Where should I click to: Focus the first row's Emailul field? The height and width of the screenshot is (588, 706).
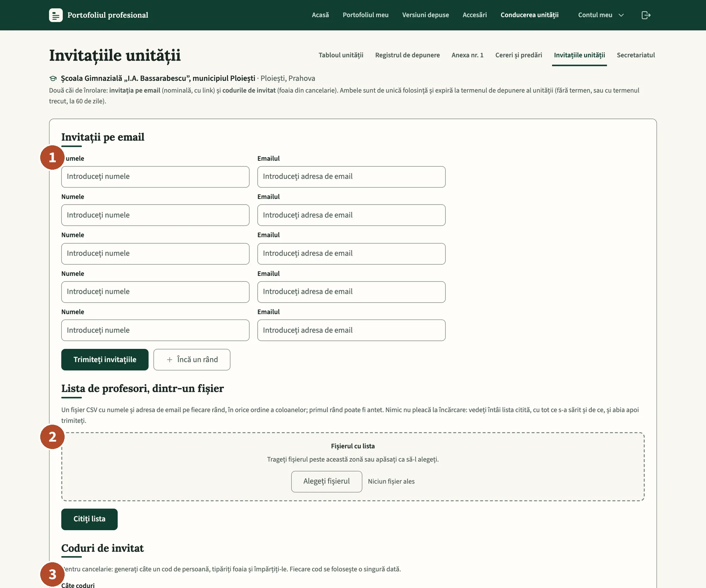tap(351, 177)
